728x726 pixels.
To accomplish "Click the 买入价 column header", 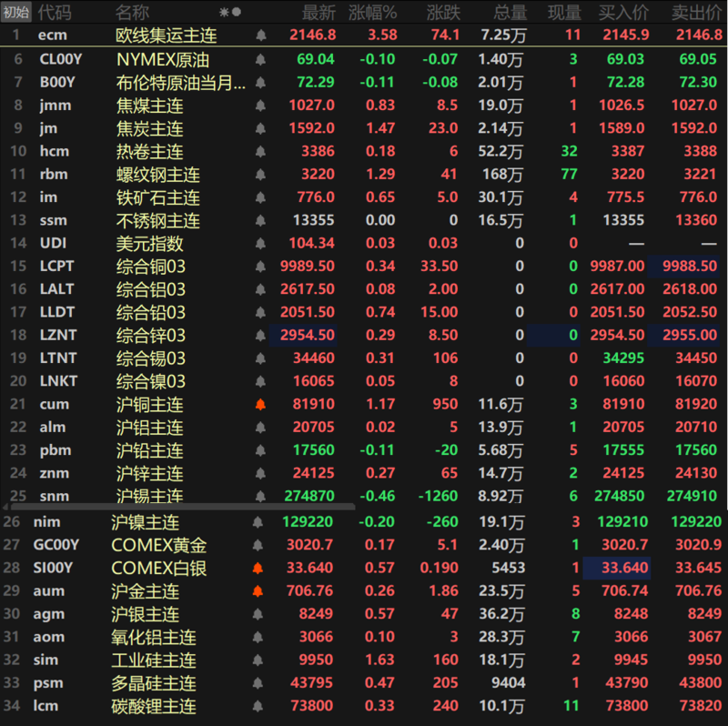I will tap(623, 13).
